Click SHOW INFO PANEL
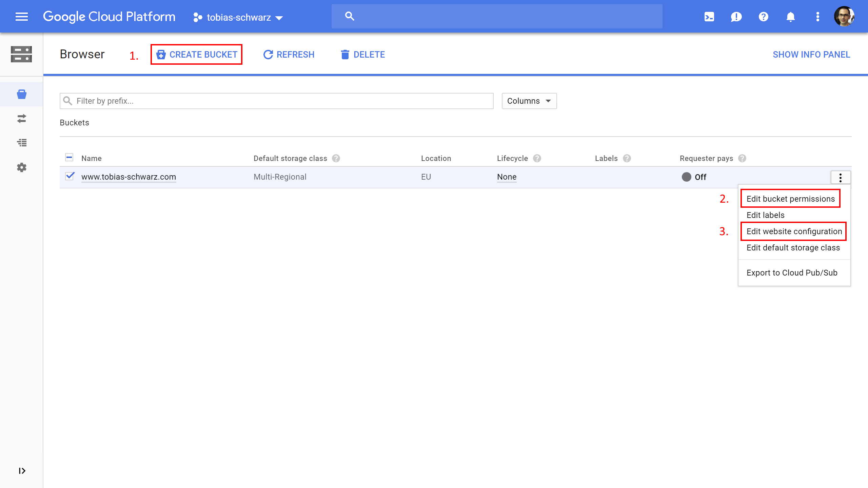This screenshot has height=488, width=868. tap(811, 54)
